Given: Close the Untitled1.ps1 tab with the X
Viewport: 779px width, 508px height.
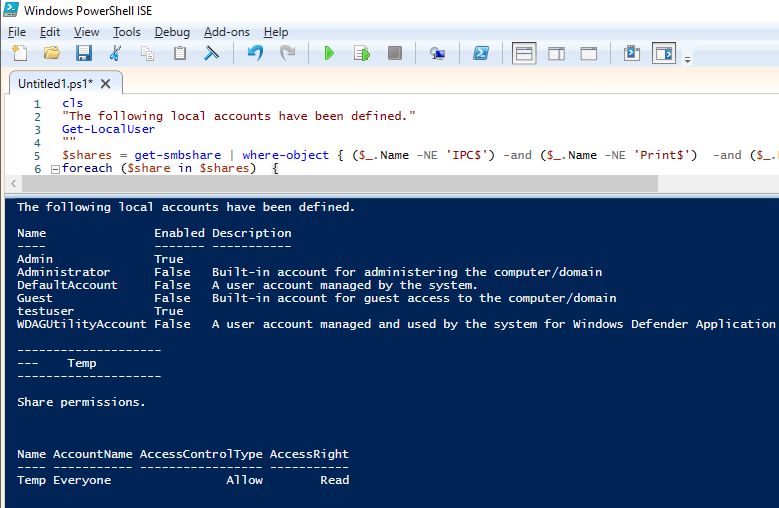Looking at the screenshot, I should 105,83.
